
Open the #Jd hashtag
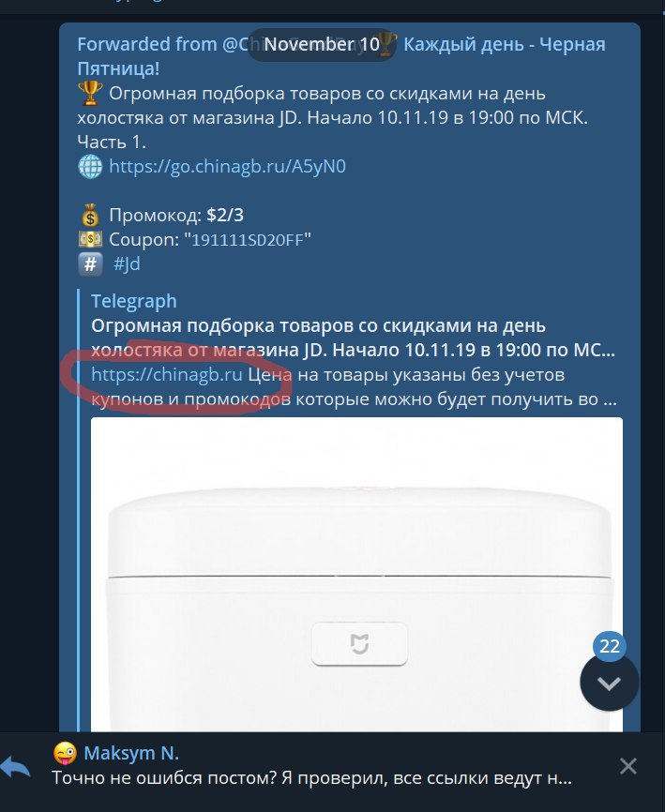[127, 264]
